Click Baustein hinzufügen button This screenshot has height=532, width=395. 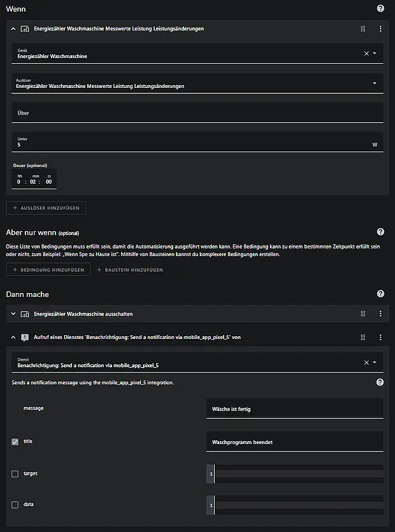click(x=130, y=270)
